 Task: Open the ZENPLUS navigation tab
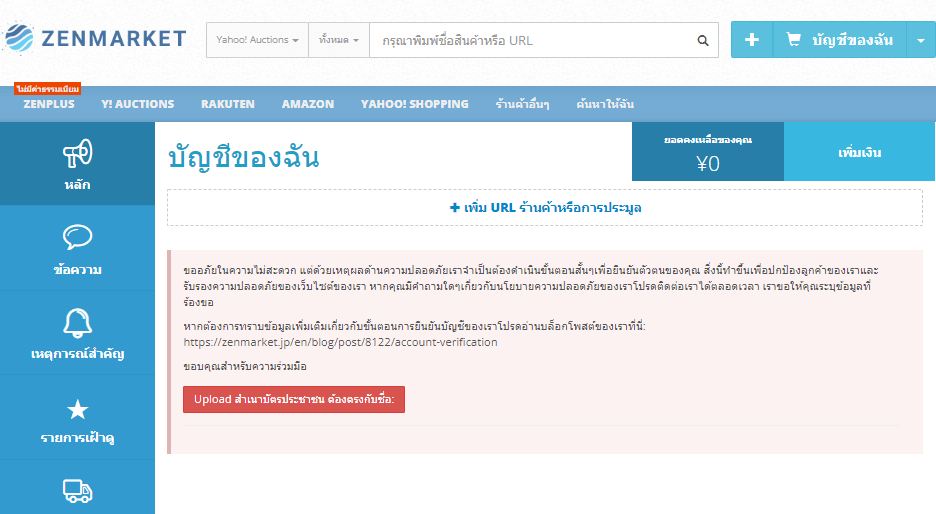point(49,104)
